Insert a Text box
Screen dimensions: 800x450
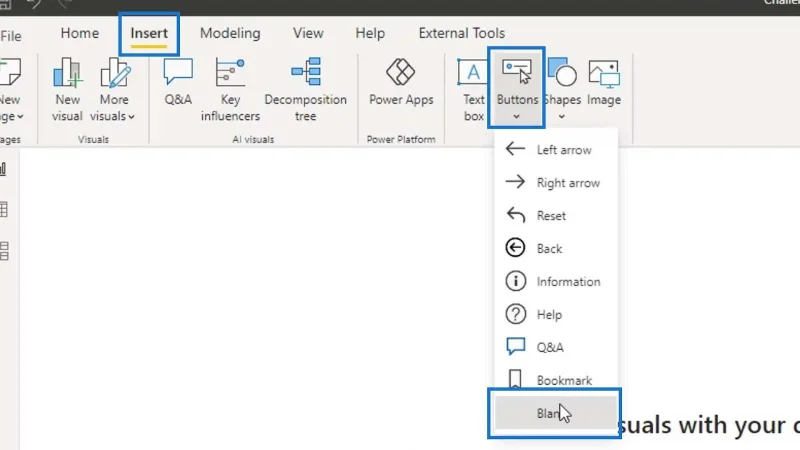pos(473,90)
